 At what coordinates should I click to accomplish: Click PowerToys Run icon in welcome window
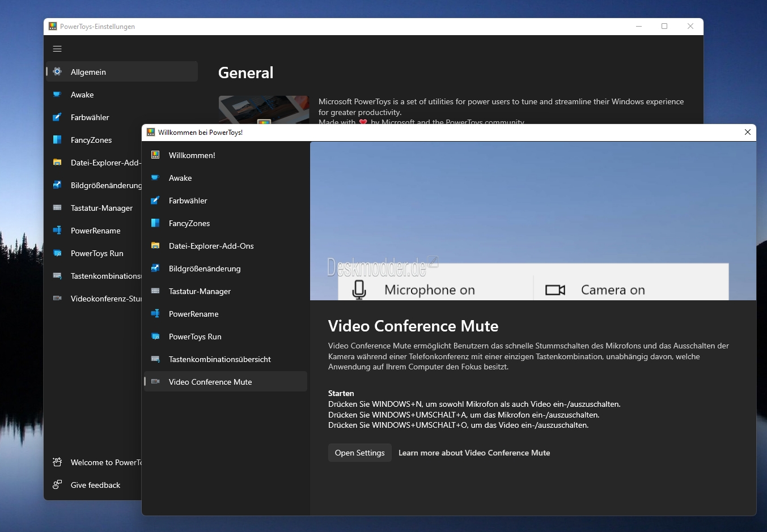click(x=155, y=336)
